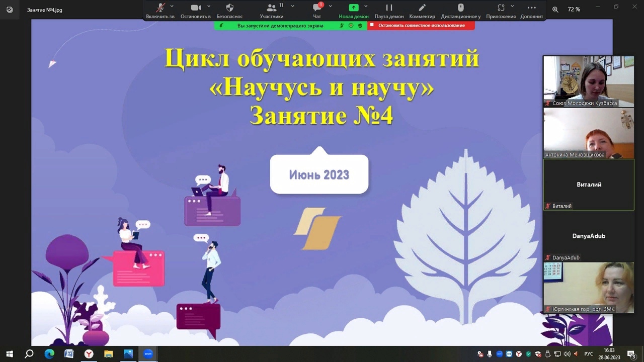Click the zoom magnifier icon of photo viewer
Viewport: 644px width, 362px height.
click(555, 9)
